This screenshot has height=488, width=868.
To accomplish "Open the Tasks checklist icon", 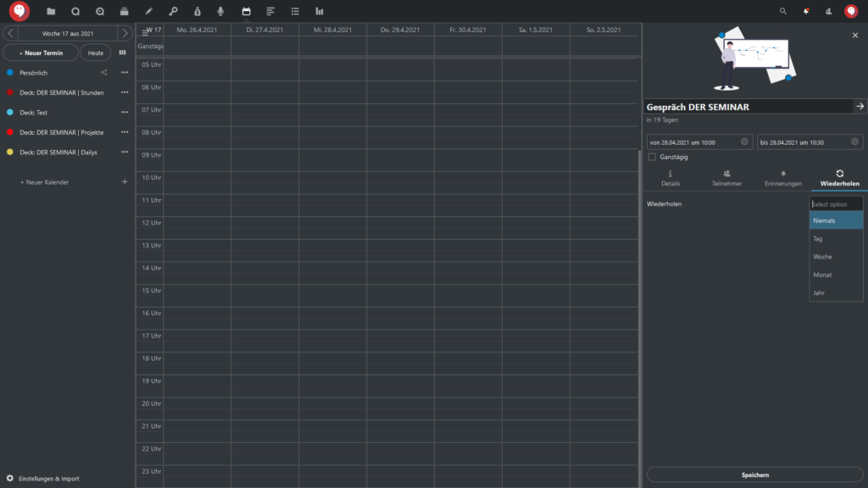I will click(295, 11).
